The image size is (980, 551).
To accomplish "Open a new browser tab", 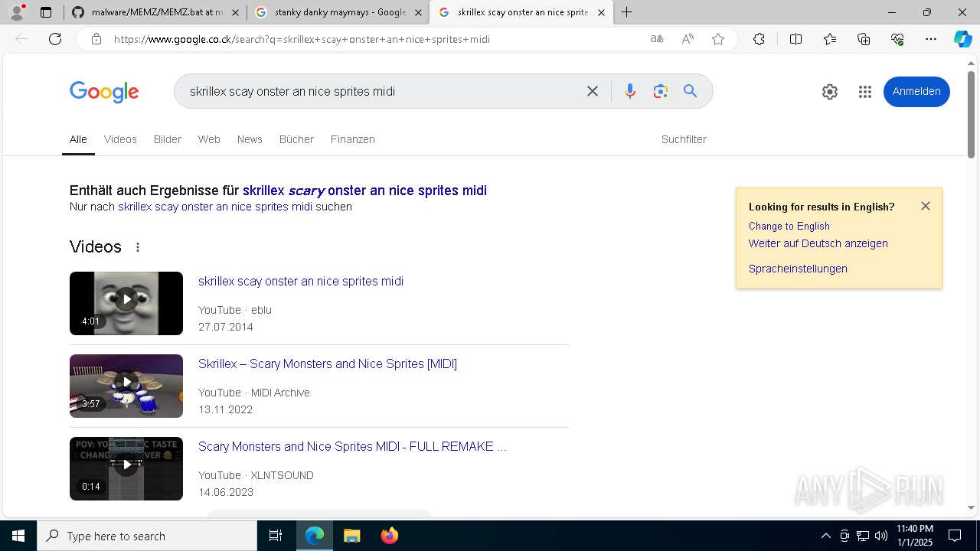I will pyautogui.click(x=627, y=12).
